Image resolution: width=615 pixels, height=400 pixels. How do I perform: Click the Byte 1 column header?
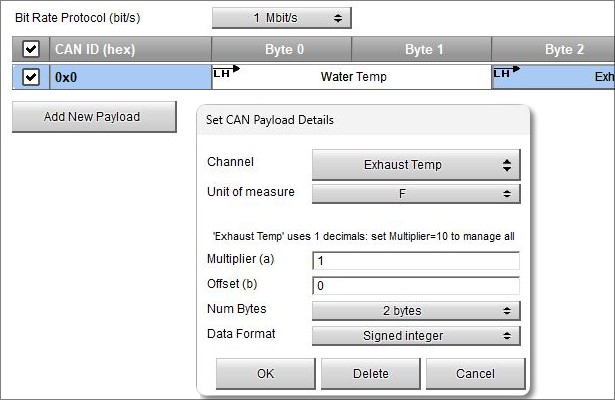coord(422,49)
